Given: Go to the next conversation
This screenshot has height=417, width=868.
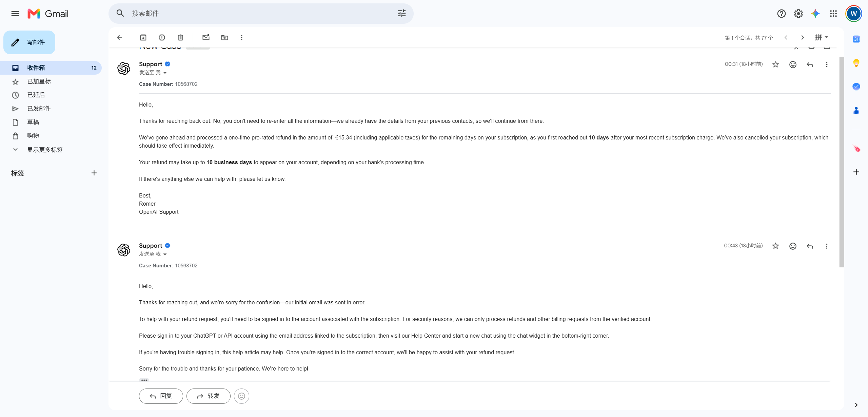Looking at the screenshot, I should (x=802, y=37).
